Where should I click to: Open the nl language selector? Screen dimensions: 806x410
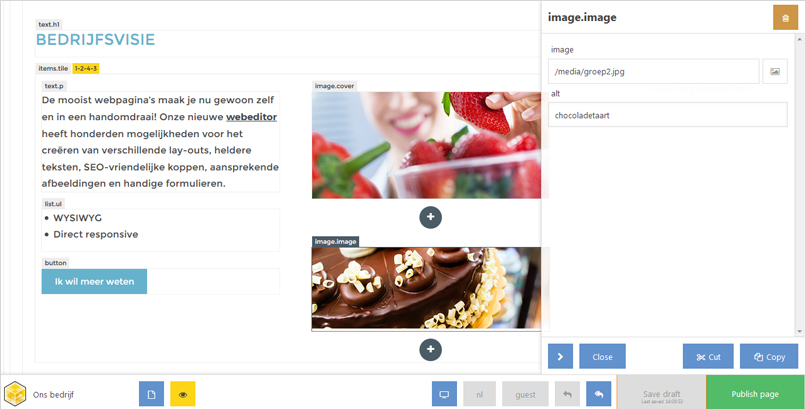coord(480,394)
